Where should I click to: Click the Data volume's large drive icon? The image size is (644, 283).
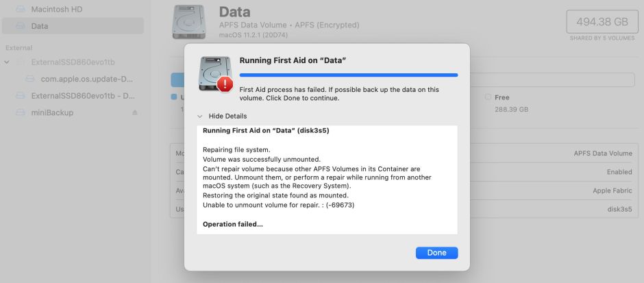click(x=190, y=22)
